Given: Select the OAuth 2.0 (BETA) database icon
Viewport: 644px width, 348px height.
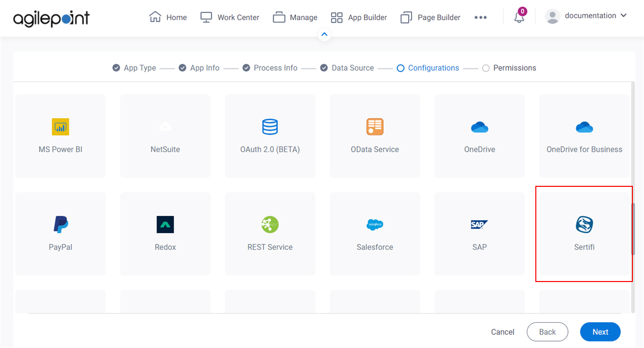Looking at the screenshot, I should click(270, 127).
